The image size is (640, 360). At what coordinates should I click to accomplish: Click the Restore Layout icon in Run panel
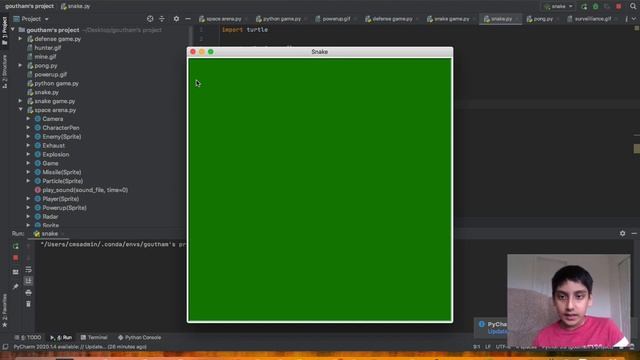(16, 272)
